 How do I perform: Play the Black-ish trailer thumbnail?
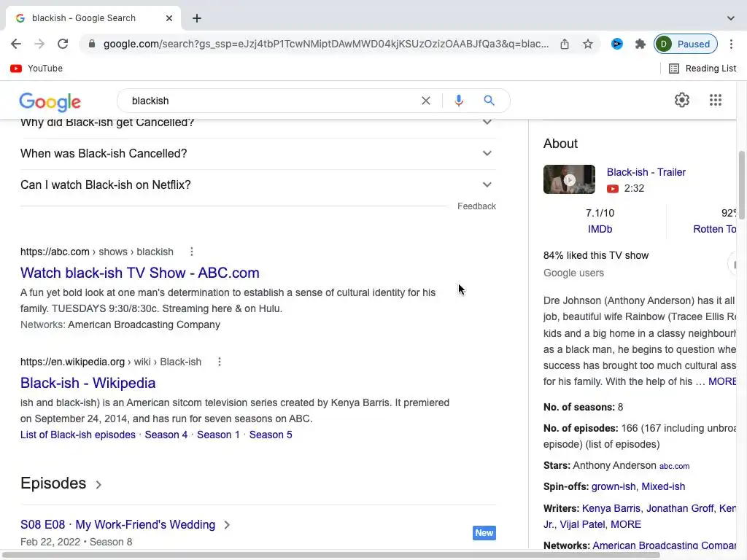[569, 179]
